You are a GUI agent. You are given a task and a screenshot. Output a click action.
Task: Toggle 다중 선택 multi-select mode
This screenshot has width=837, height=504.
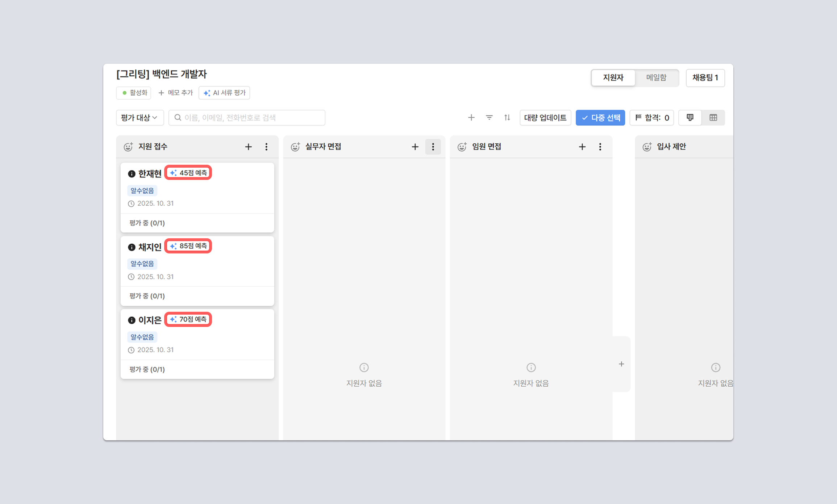coord(600,118)
